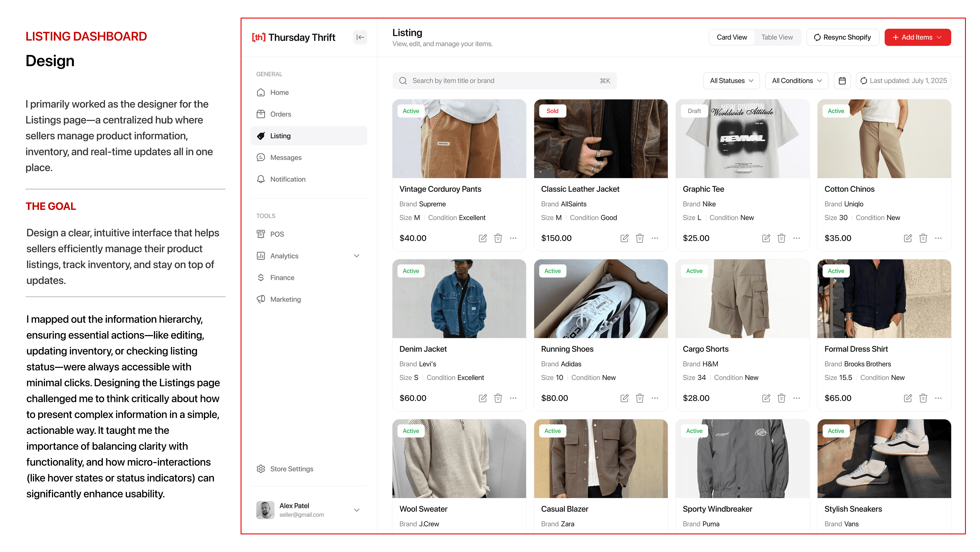Screen dimensions: 980x552
Task: Open Orders in the sidebar
Action: [280, 114]
